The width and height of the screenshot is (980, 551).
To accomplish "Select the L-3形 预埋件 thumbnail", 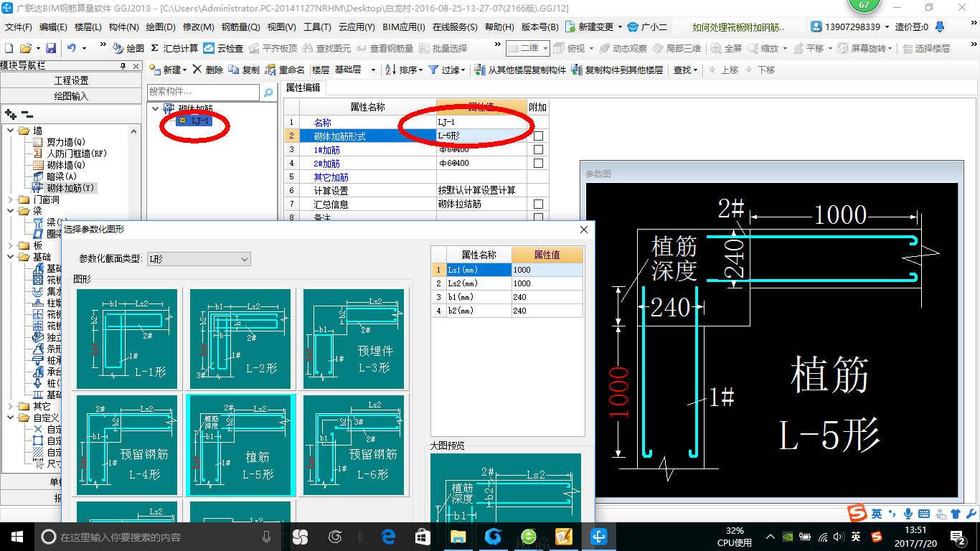I will (354, 339).
